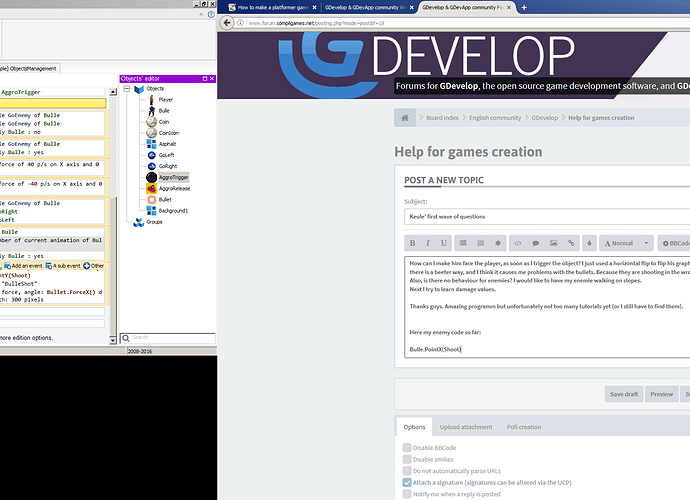Open Help for games creation breadcrumb link
The image size is (690, 500).
click(x=601, y=118)
